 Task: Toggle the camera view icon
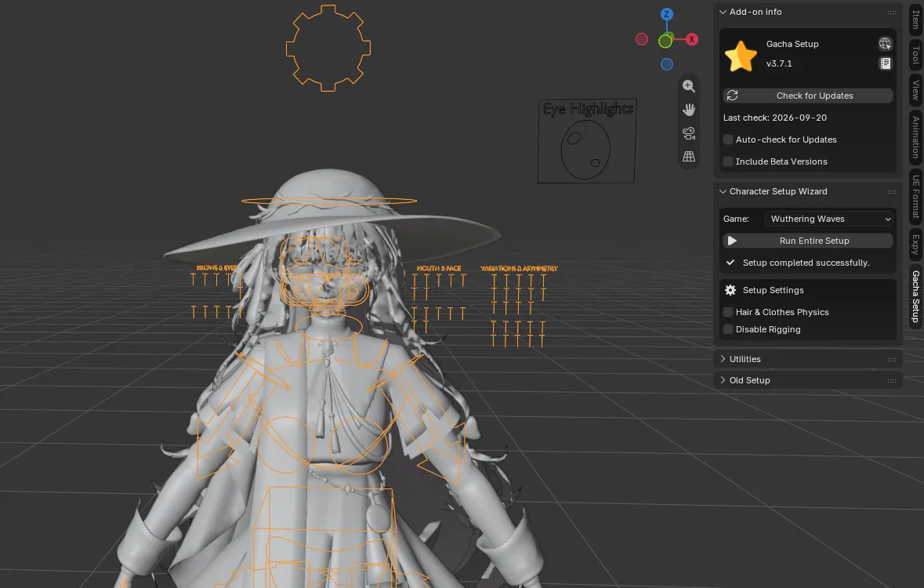click(688, 133)
